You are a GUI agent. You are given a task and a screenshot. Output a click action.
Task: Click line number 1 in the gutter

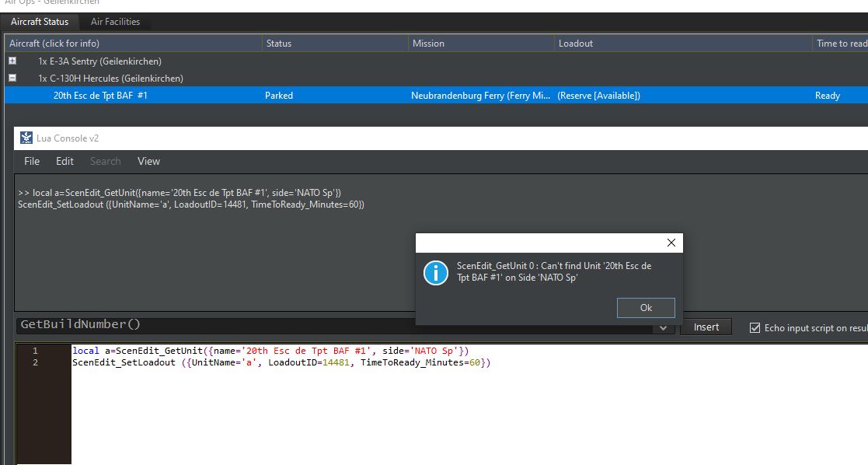[x=35, y=351]
